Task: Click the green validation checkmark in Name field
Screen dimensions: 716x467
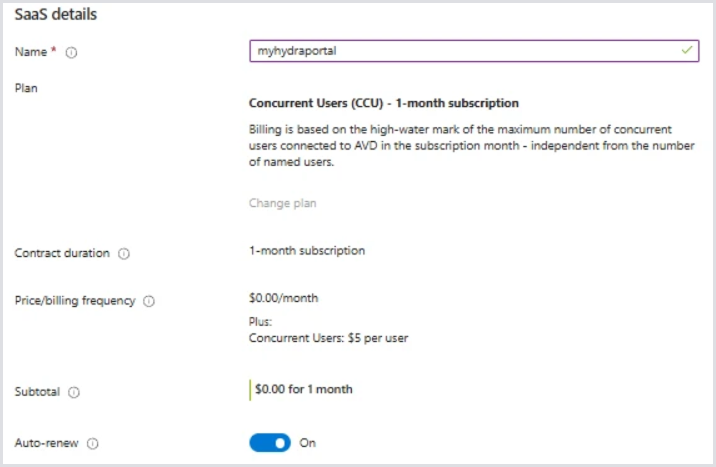Action: [x=687, y=51]
